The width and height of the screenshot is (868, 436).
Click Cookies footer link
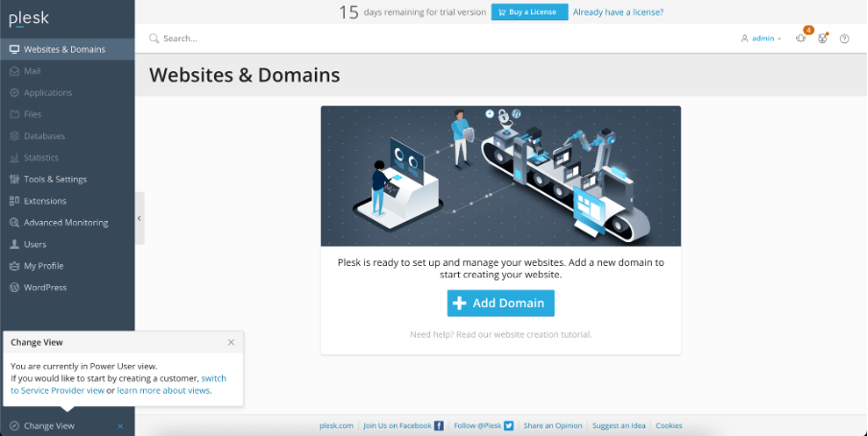tap(668, 425)
